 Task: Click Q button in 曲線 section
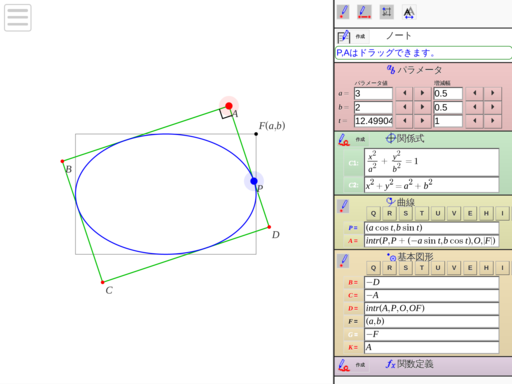pos(373,213)
